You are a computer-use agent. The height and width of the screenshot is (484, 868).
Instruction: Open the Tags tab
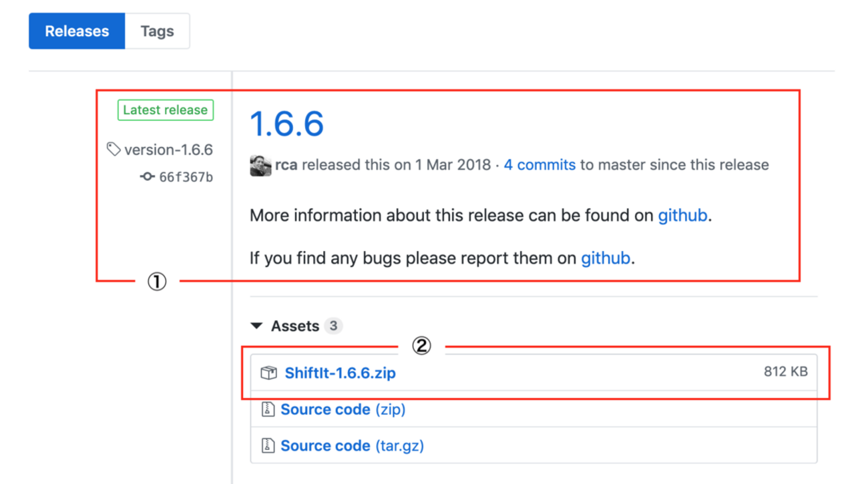tap(157, 31)
